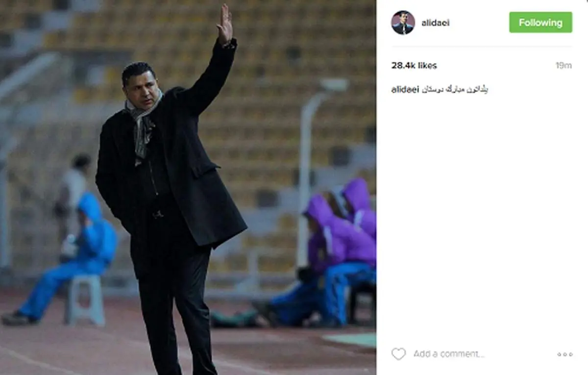Image resolution: width=588 pixels, height=375 pixels.
Task: Focus the Add a comment field
Action: (449, 354)
